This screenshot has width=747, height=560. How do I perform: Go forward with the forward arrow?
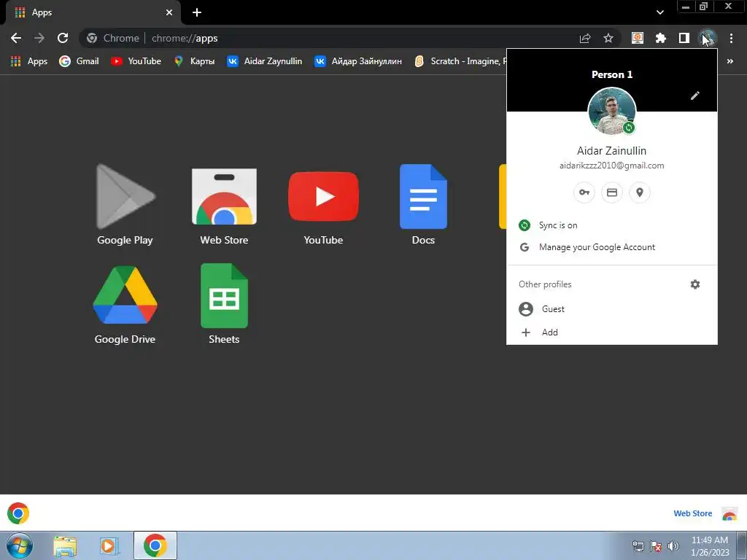pyautogui.click(x=39, y=38)
